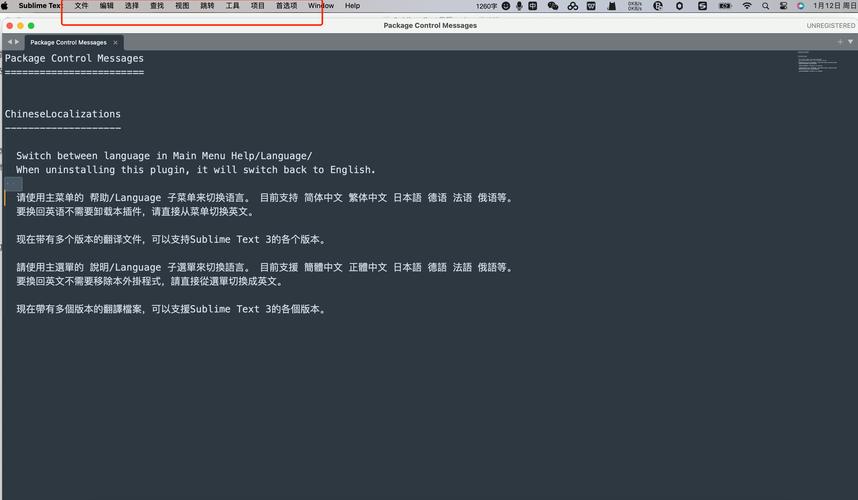Open the Window menu
This screenshot has height=500, width=858.
[321, 5]
